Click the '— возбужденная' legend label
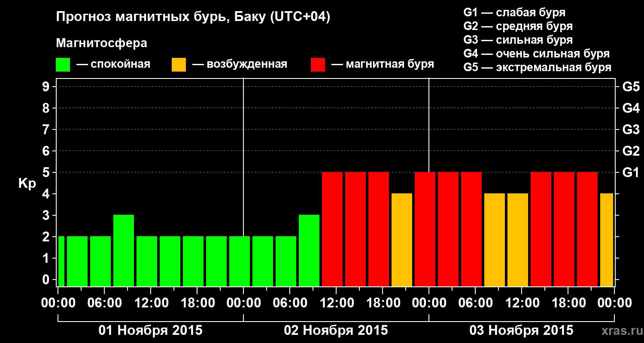This screenshot has height=343, width=644. (240, 65)
